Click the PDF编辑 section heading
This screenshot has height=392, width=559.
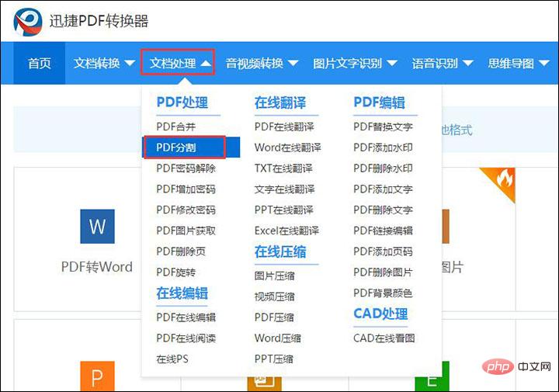380,102
